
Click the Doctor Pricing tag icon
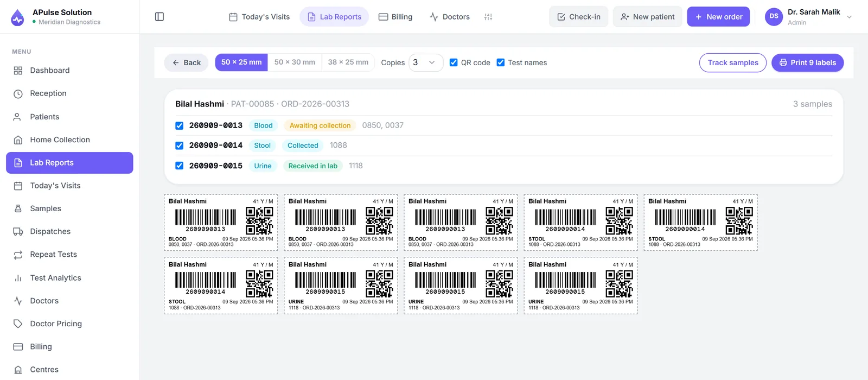(18, 324)
